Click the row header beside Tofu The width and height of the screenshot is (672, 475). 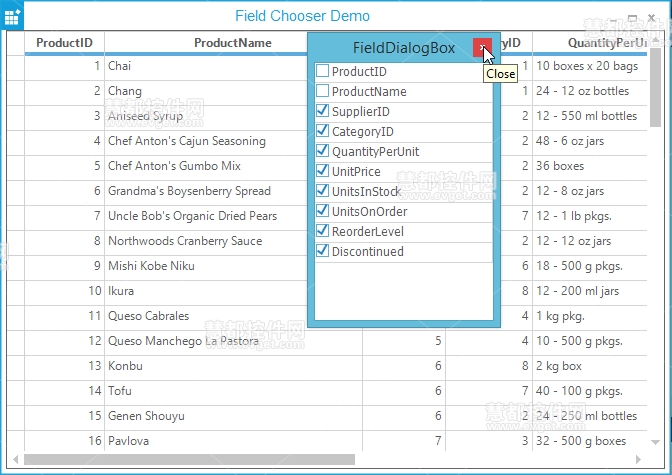click(15, 391)
